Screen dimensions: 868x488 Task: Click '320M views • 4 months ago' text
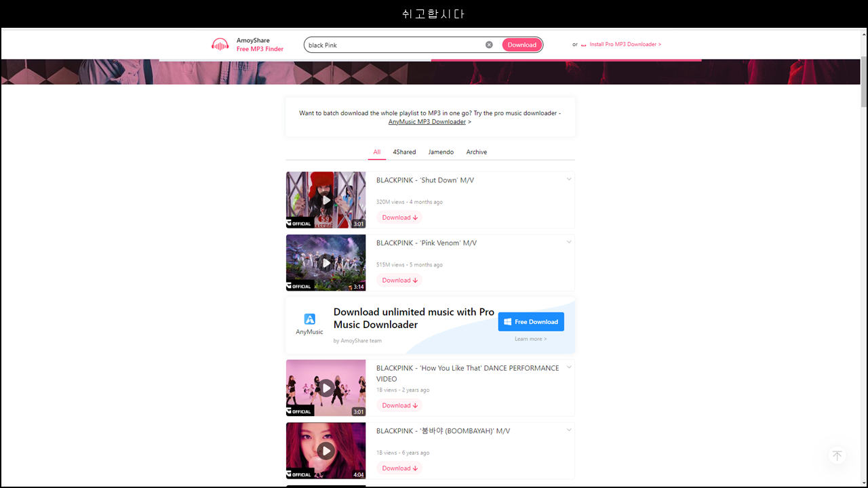coord(410,202)
